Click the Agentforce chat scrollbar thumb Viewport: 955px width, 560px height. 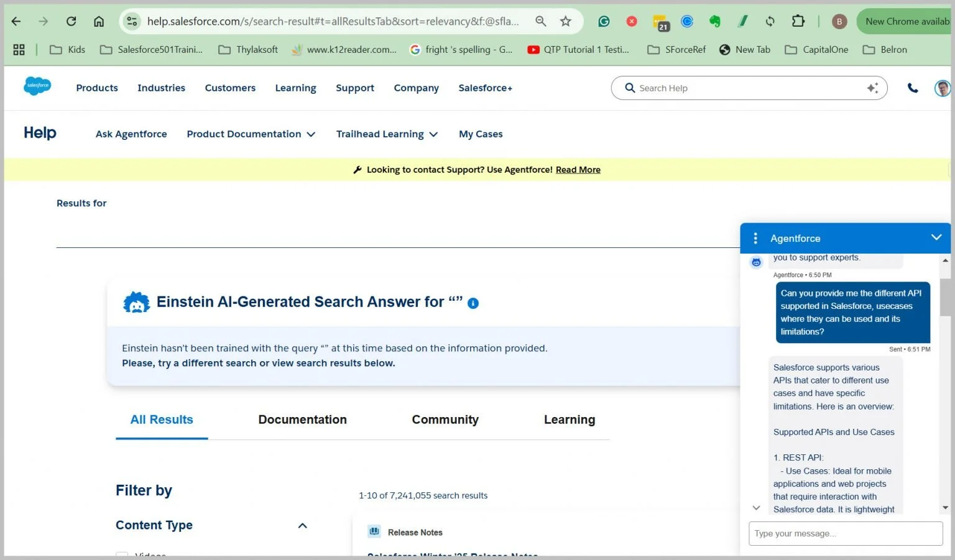(946, 298)
